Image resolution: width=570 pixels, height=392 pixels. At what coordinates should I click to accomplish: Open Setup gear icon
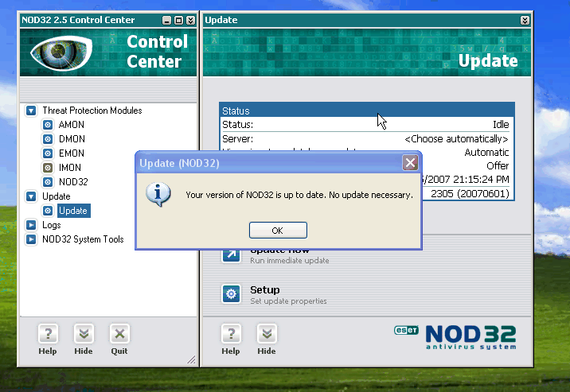click(x=231, y=293)
